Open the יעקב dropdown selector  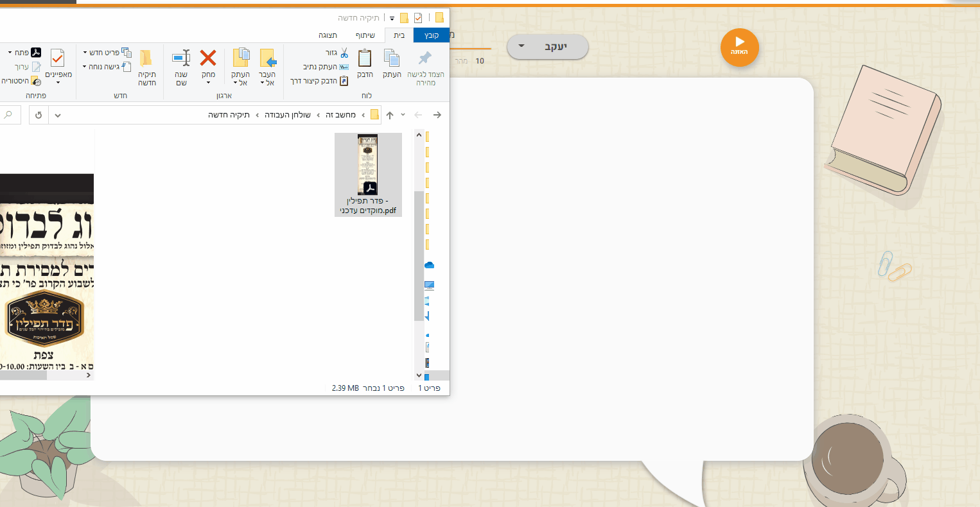pos(547,47)
